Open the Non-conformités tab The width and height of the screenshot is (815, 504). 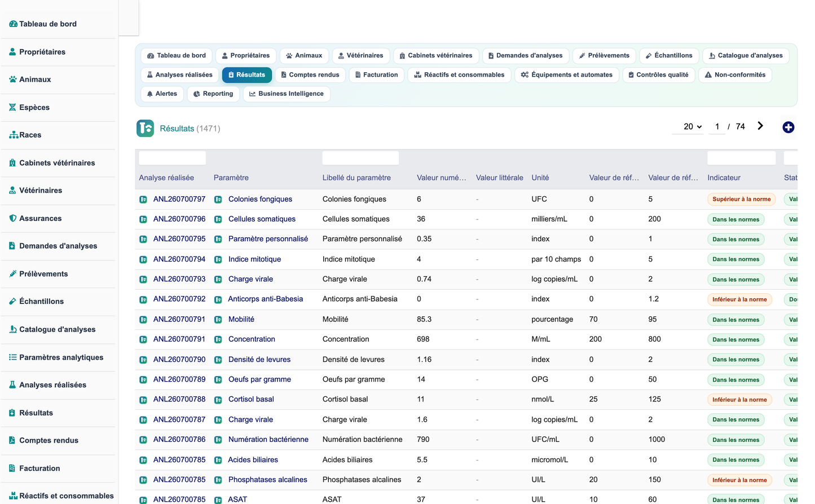point(735,75)
